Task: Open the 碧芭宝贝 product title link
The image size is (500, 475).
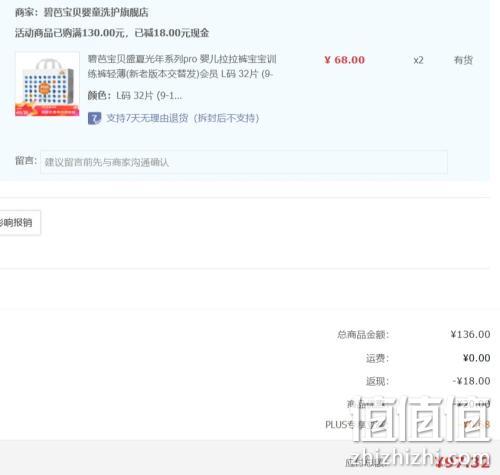Action: click(x=182, y=66)
